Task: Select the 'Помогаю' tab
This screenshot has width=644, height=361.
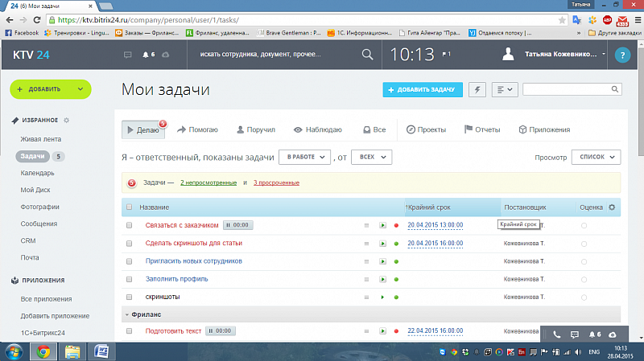Action: point(197,129)
